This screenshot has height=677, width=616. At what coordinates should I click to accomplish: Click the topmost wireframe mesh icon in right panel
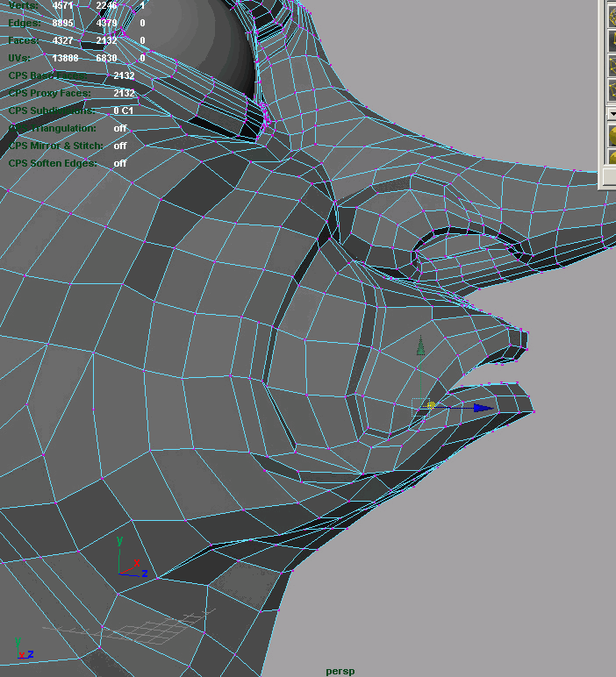pos(612,15)
